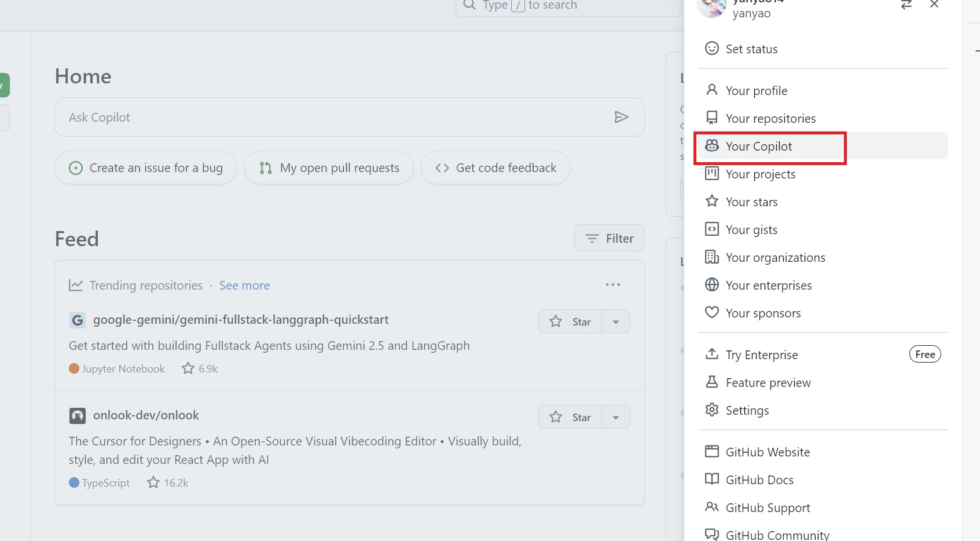Click the repo icon beside Your repositories
This screenshot has width=980, height=541.
click(712, 118)
